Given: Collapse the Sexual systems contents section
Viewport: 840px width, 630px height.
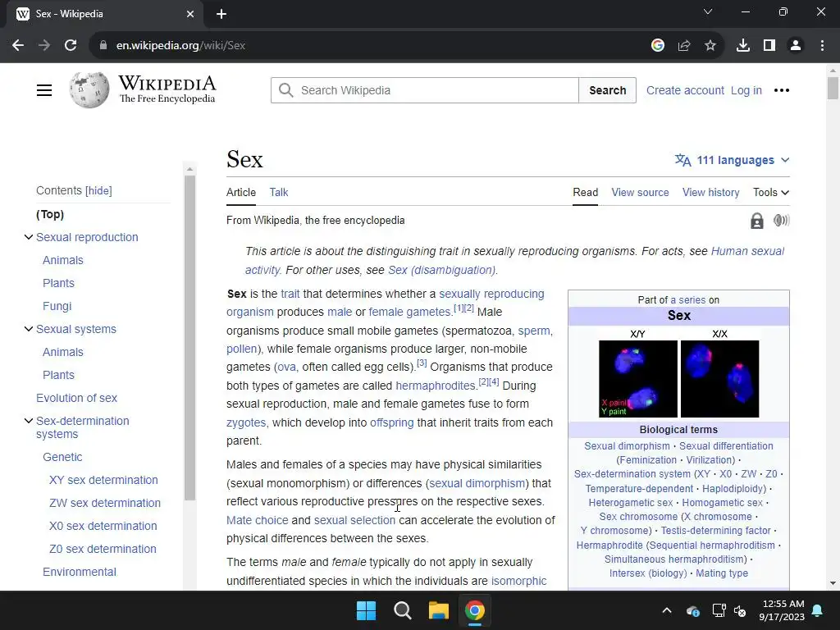Looking at the screenshot, I should point(29,329).
